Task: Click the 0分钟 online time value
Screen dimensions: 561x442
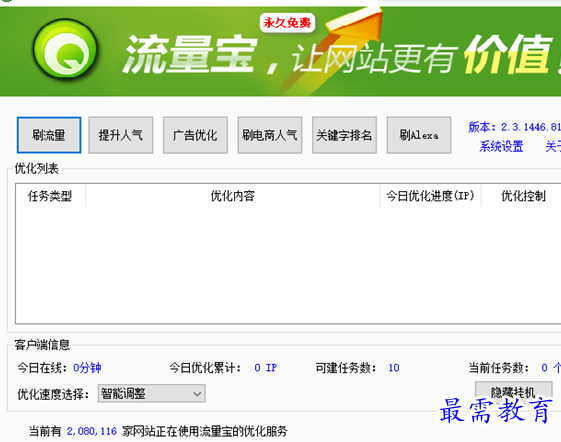Action: (87, 368)
